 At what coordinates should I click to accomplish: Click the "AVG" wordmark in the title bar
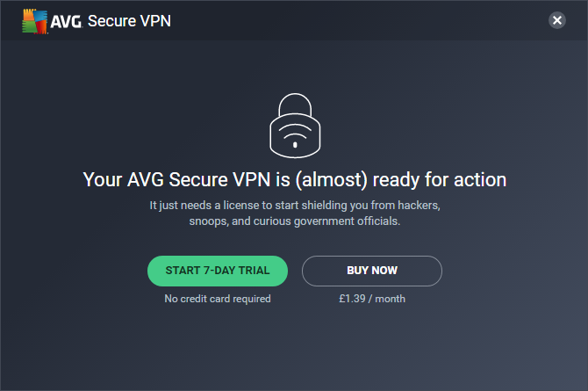point(64,20)
